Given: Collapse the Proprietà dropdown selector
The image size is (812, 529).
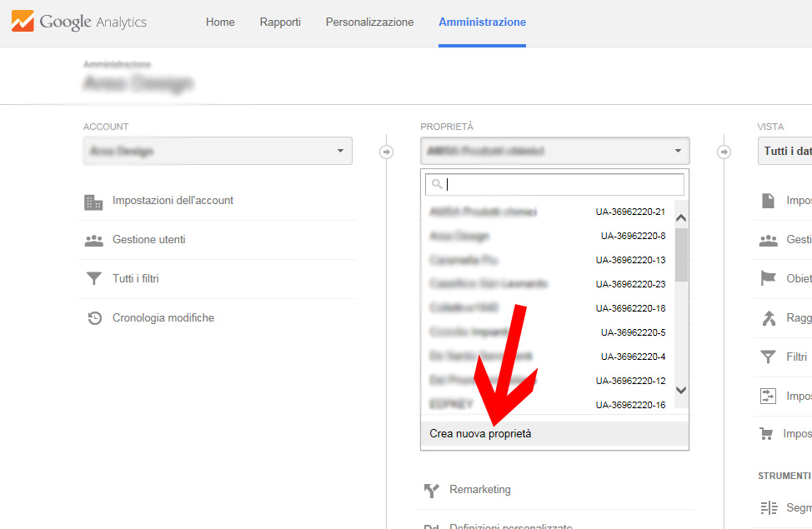Looking at the screenshot, I should click(554, 152).
